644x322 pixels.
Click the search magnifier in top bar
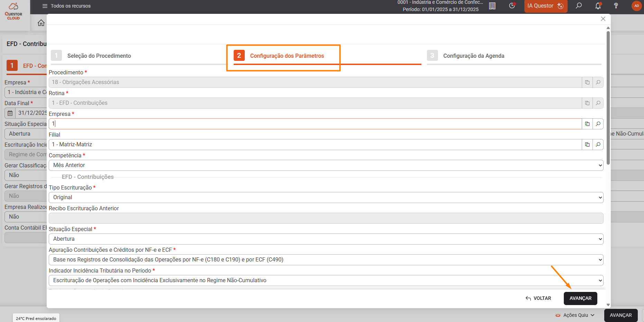click(579, 6)
